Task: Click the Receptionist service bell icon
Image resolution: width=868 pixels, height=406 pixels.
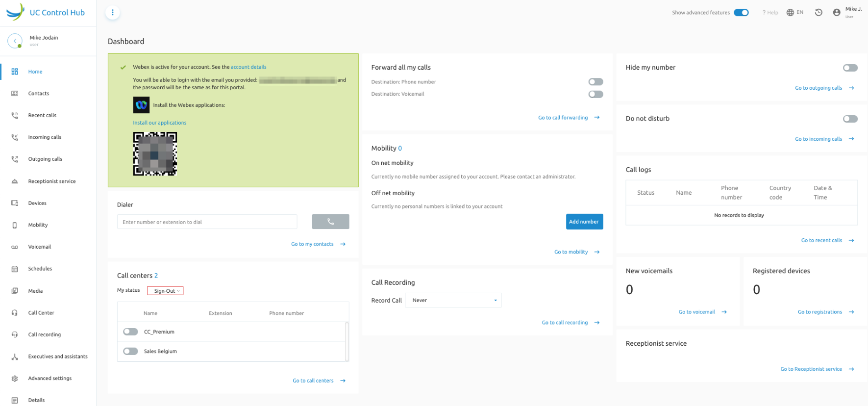Action: pos(15,181)
